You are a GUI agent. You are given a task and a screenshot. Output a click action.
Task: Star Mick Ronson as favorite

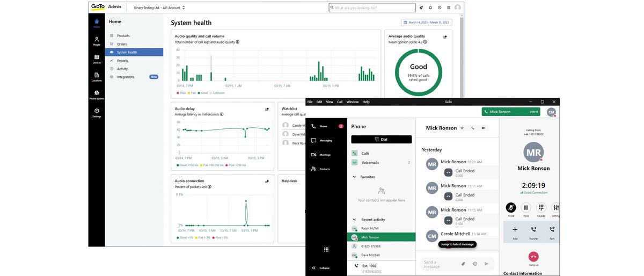[x=462, y=128]
